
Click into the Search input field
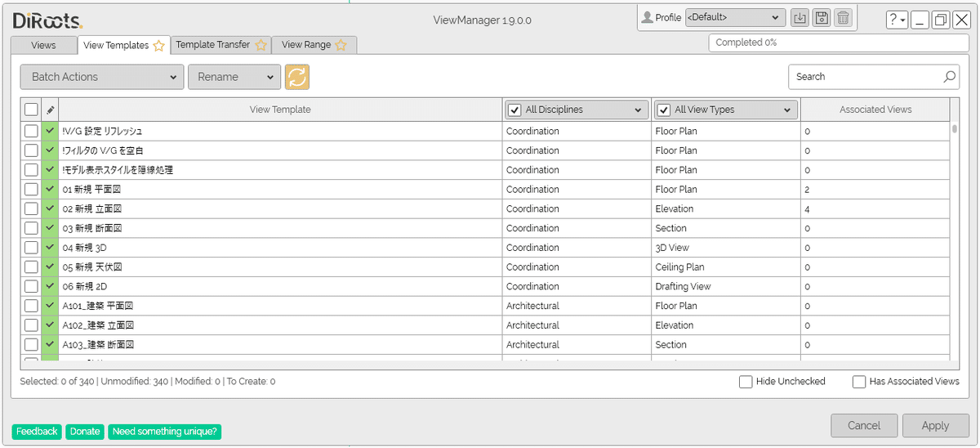[x=864, y=77]
